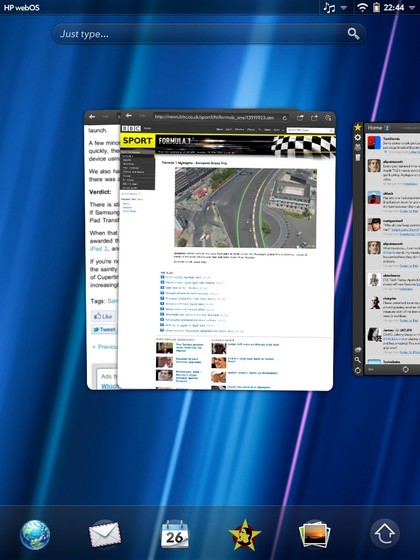The height and width of the screenshot is (560, 420).
Task: Open the launcher with the up arrow
Action: coord(385,534)
